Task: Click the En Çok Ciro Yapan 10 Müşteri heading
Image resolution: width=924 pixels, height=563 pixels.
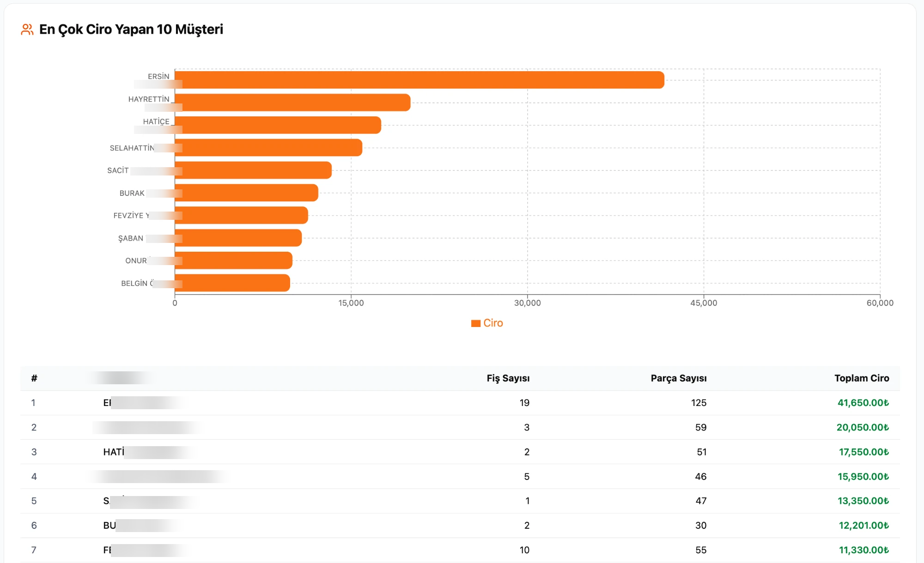Action: pyautogui.click(x=131, y=30)
